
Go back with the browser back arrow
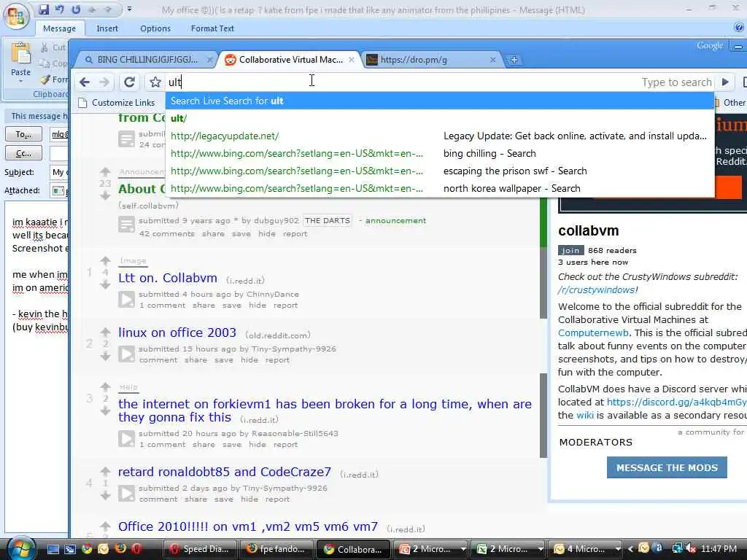click(85, 82)
